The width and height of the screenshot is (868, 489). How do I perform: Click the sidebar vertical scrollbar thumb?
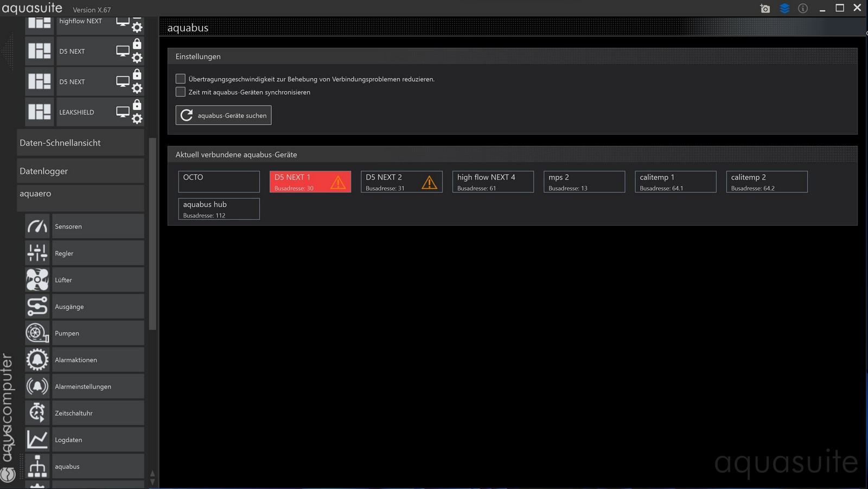coord(152,233)
